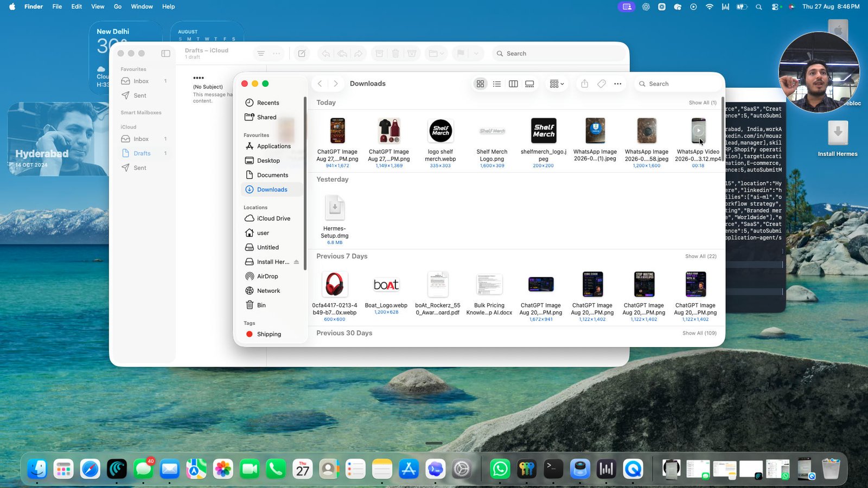Open the View menu in menu bar
The image size is (868, 488).
click(x=98, y=7)
